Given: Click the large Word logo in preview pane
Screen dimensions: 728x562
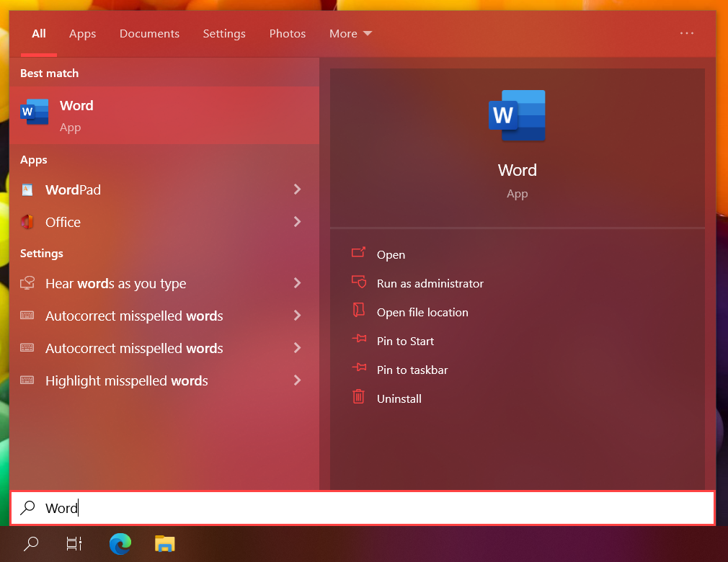Looking at the screenshot, I should click(517, 115).
